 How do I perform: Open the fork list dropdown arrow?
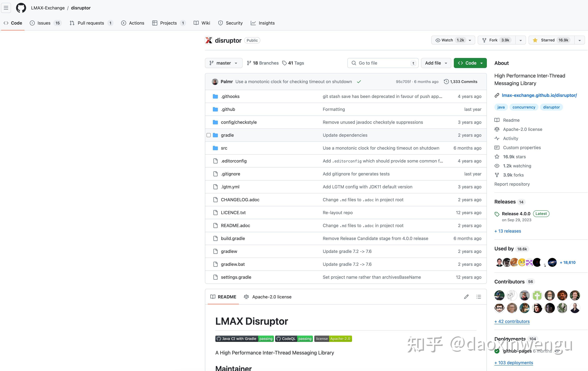point(521,40)
